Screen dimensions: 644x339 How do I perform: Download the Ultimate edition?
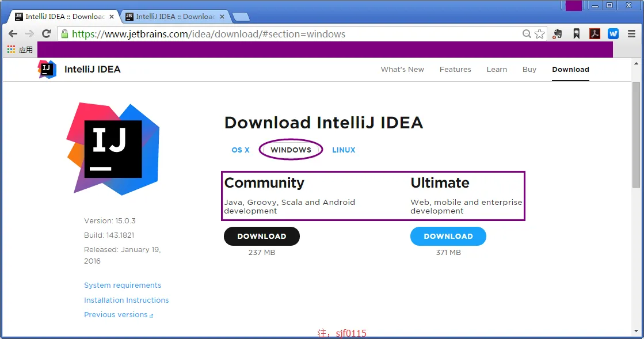pyautogui.click(x=448, y=237)
